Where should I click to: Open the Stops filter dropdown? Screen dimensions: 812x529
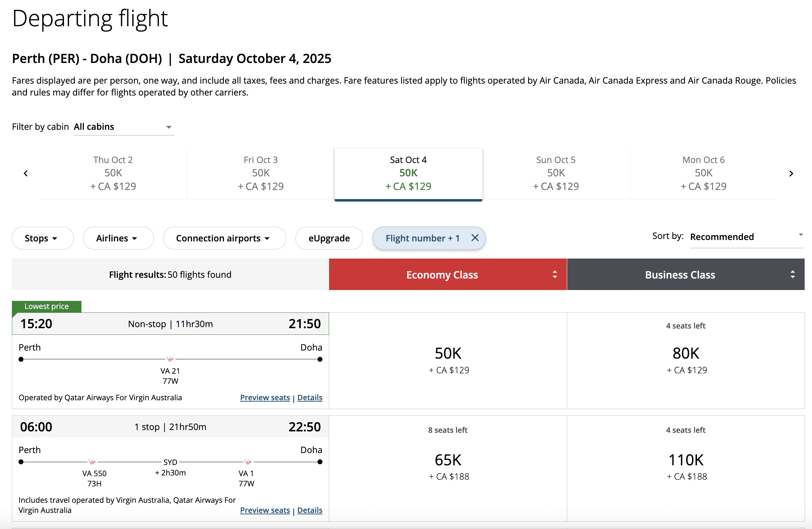tap(42, 238)
